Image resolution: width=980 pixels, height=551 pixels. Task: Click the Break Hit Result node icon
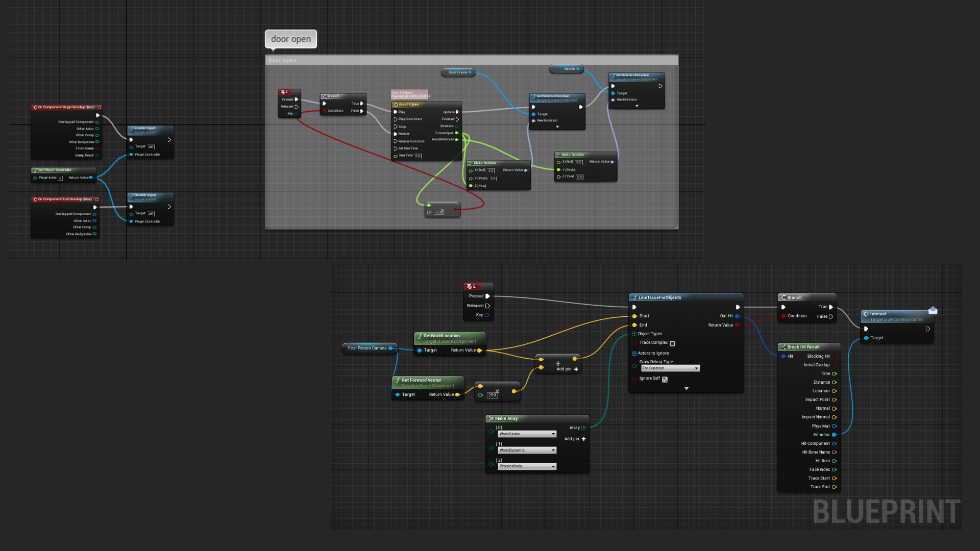tap(783, 347)
